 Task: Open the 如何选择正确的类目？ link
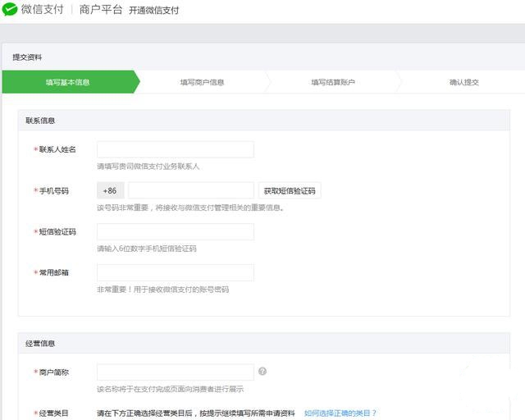pos(340,413)
